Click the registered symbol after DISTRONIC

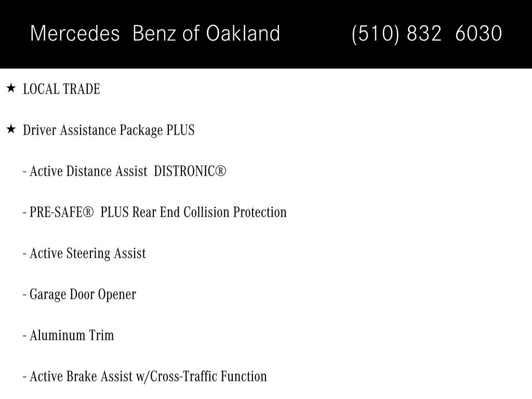[220, 171]
